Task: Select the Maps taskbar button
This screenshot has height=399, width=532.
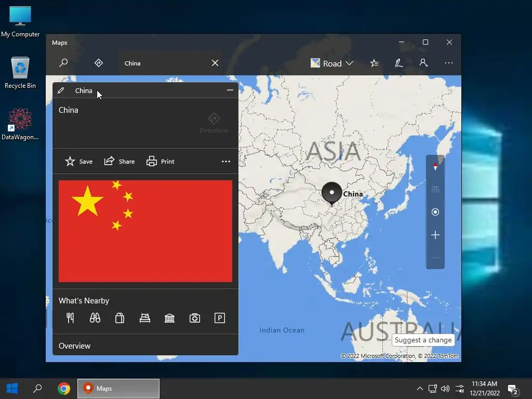Action: point(118,389)
